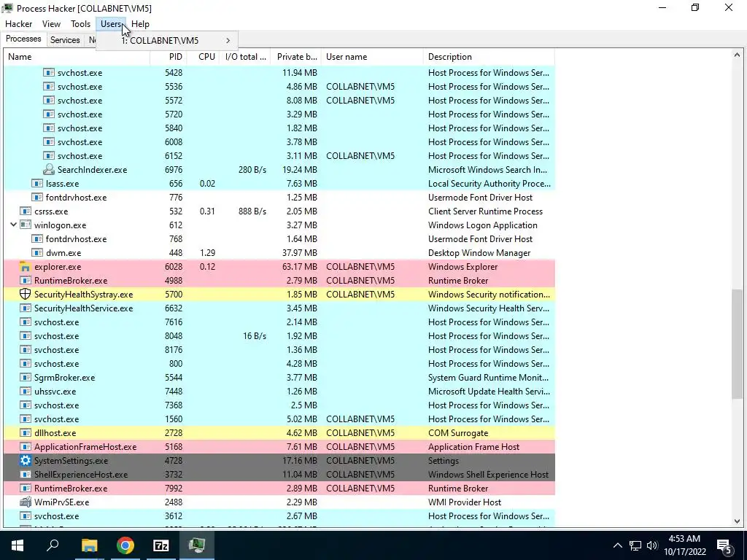Open the notification center icon

click(x=724, y=545)
